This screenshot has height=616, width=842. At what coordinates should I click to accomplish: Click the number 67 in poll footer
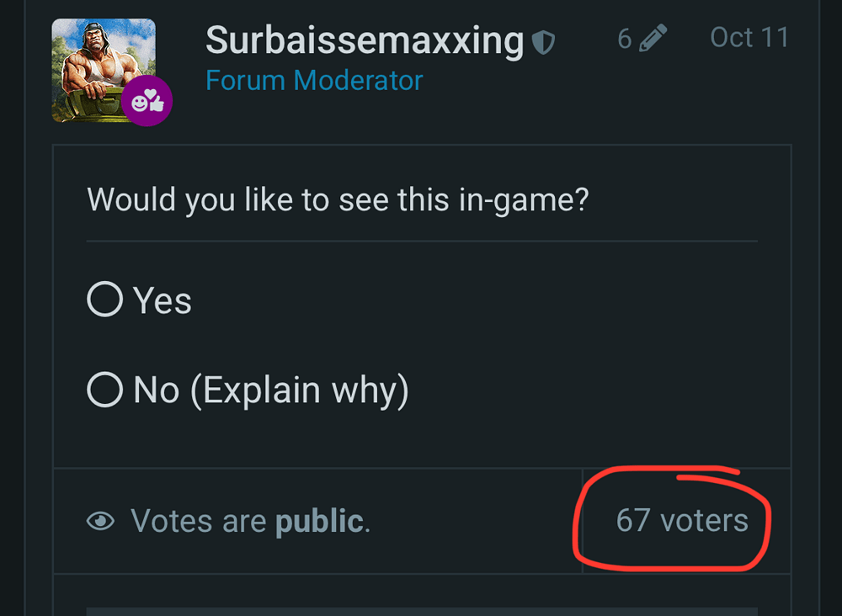[632, 520]
